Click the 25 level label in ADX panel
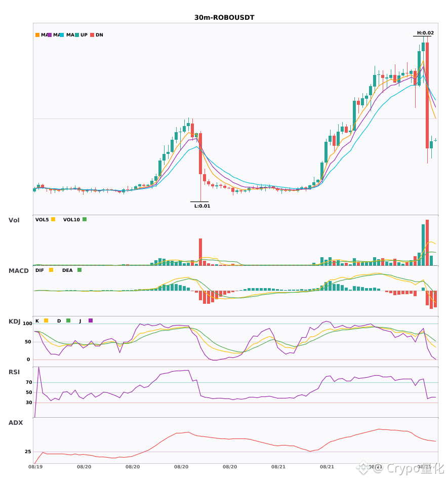 [x=28, y=452]
